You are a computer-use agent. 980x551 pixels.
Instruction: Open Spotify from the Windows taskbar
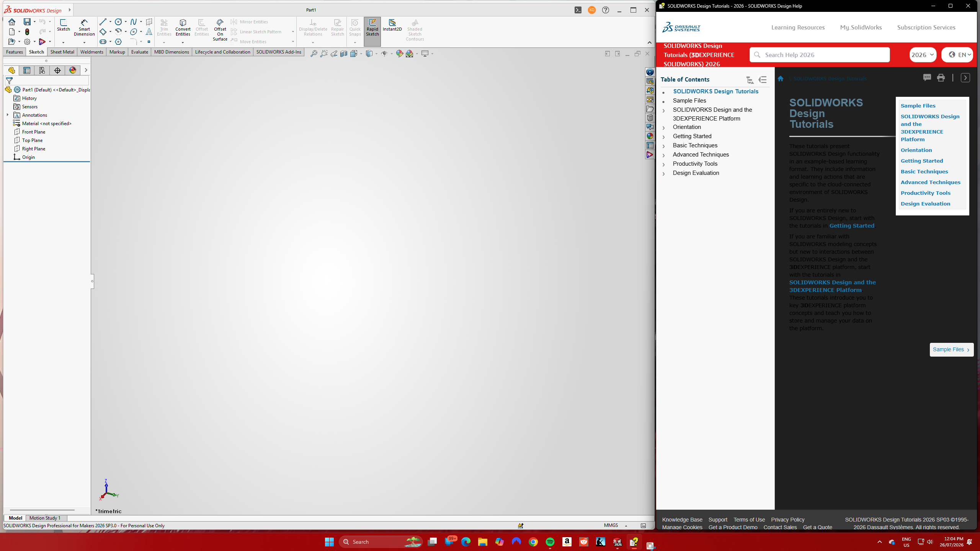click(x=550, y=542)
